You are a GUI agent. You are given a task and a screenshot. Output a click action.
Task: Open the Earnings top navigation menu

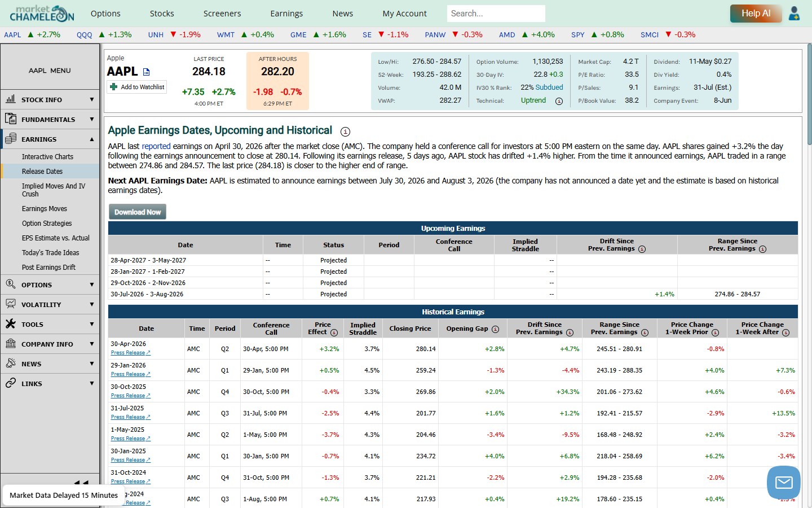pyautogui.click(x=286, y=14)
